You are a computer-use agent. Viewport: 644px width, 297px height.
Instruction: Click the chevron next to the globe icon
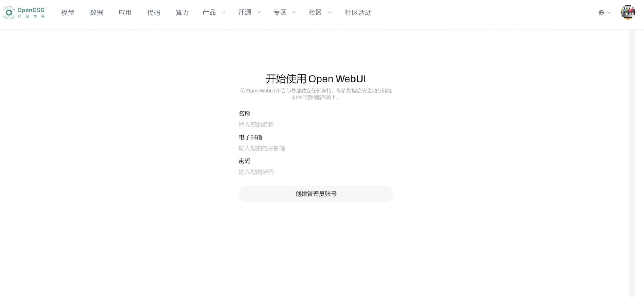click(609, 13)
